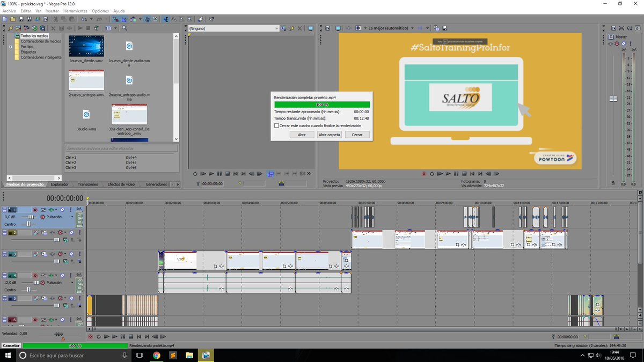The width and height of the screenshot is (644, 362).
Task: Switch to the Transiciones tab
Action: click(x=87, y=184)
